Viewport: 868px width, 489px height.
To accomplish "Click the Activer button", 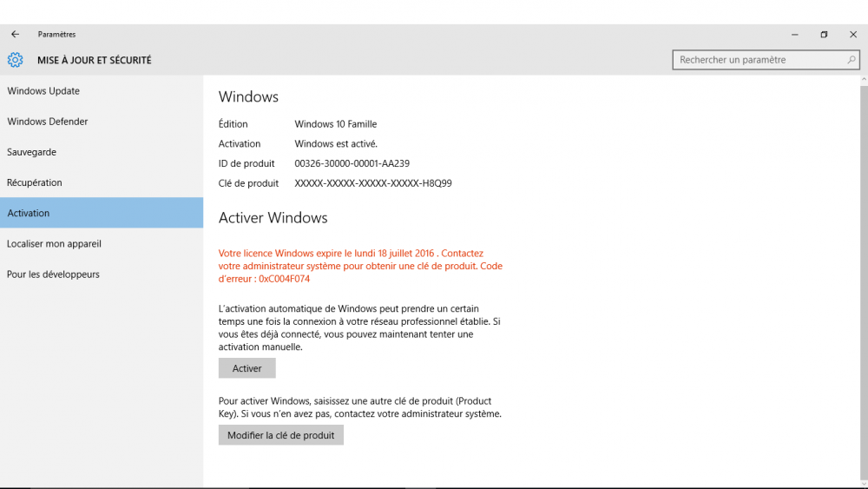I will coord(247,368).
